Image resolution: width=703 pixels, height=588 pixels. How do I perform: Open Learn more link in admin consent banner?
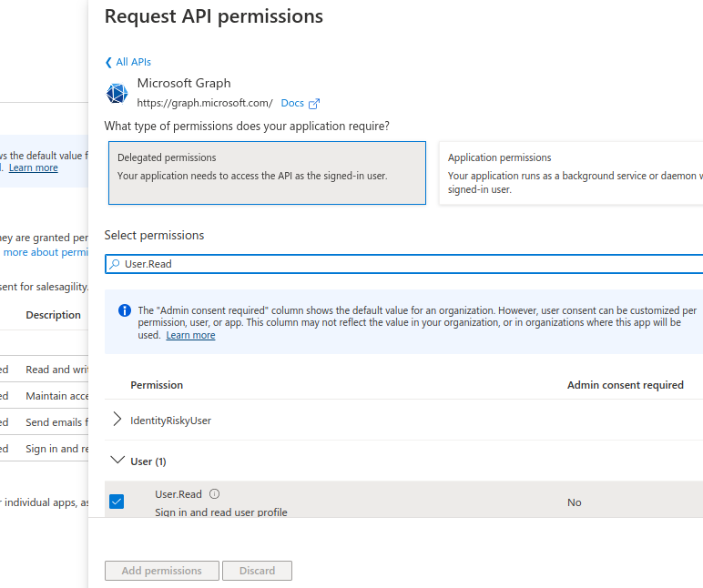pos(190,335)
